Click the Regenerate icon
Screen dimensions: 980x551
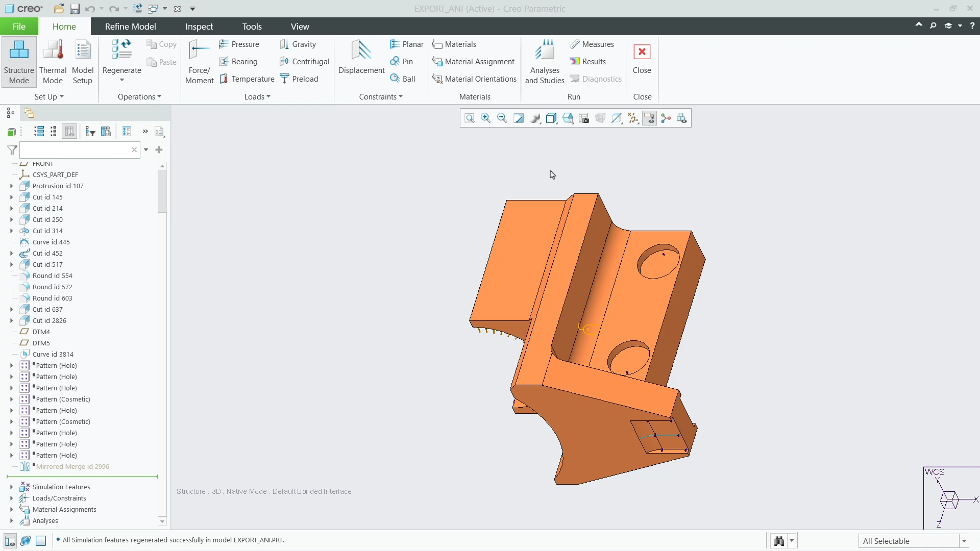point(121,49)
